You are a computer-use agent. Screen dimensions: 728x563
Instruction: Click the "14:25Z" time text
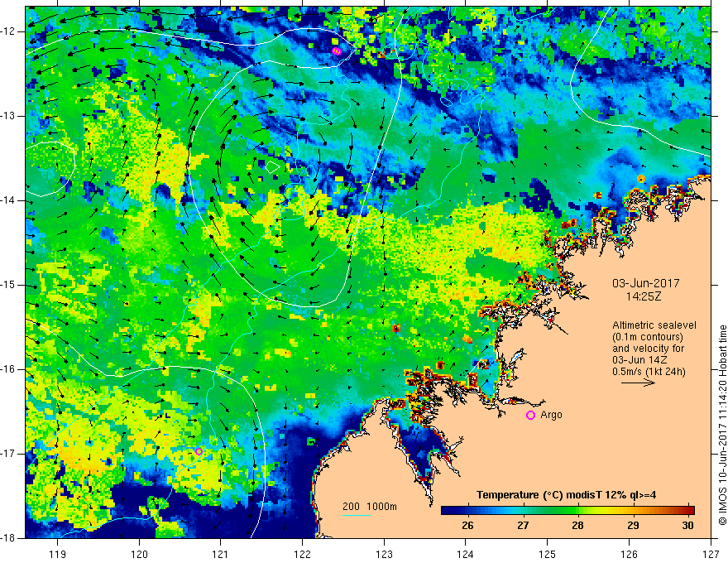[x=643, y=296]
